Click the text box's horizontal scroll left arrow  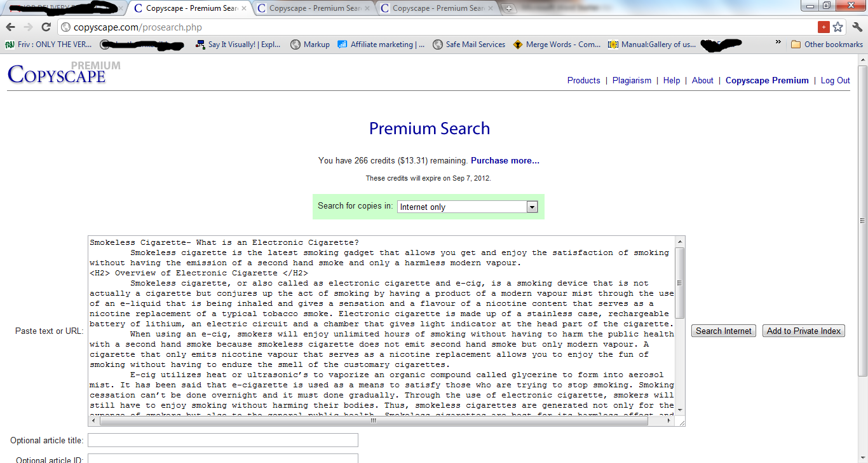[93, 421]
